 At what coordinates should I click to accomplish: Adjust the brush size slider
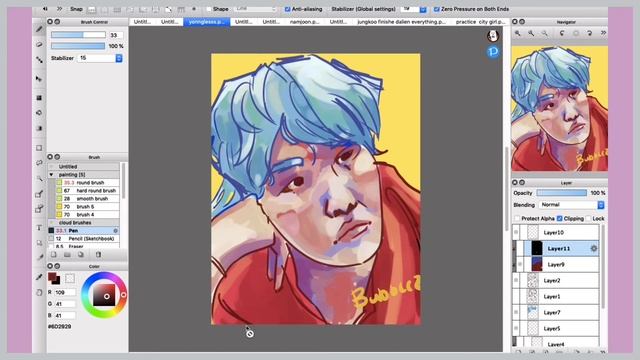(78, 35)
